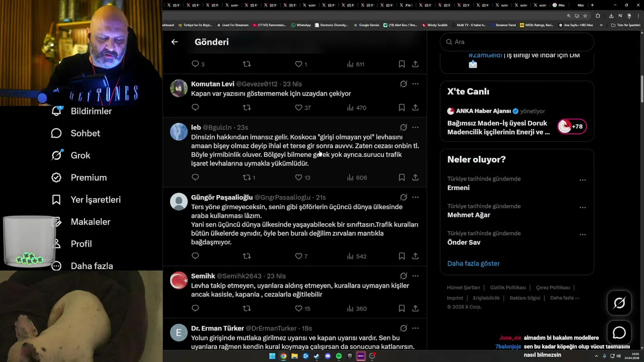Click the Ara search field
The image size is (644, 362).
pyautogui.click(x=517, y=42)
